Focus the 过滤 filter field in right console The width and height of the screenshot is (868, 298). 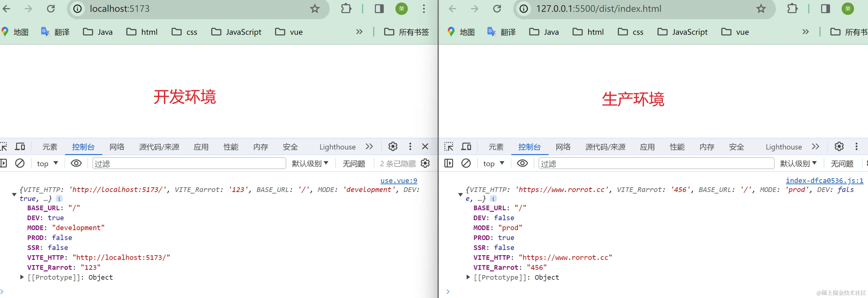[x=656, y=163]
